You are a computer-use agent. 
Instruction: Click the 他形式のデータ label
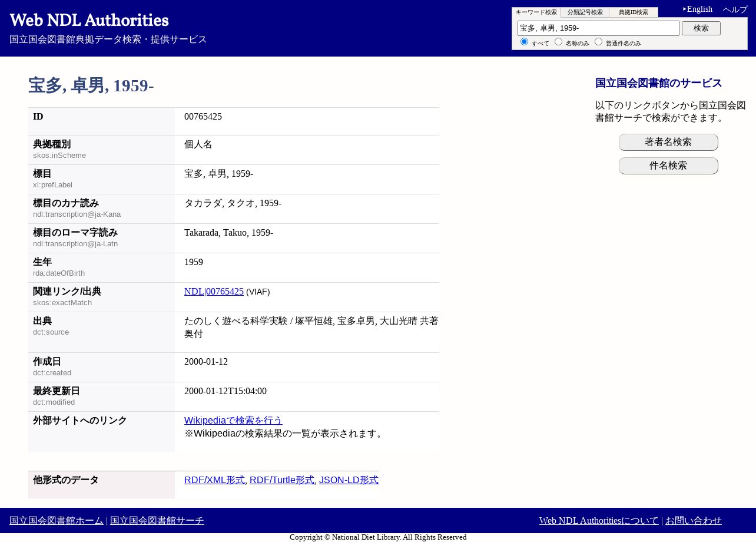(66, 480)
